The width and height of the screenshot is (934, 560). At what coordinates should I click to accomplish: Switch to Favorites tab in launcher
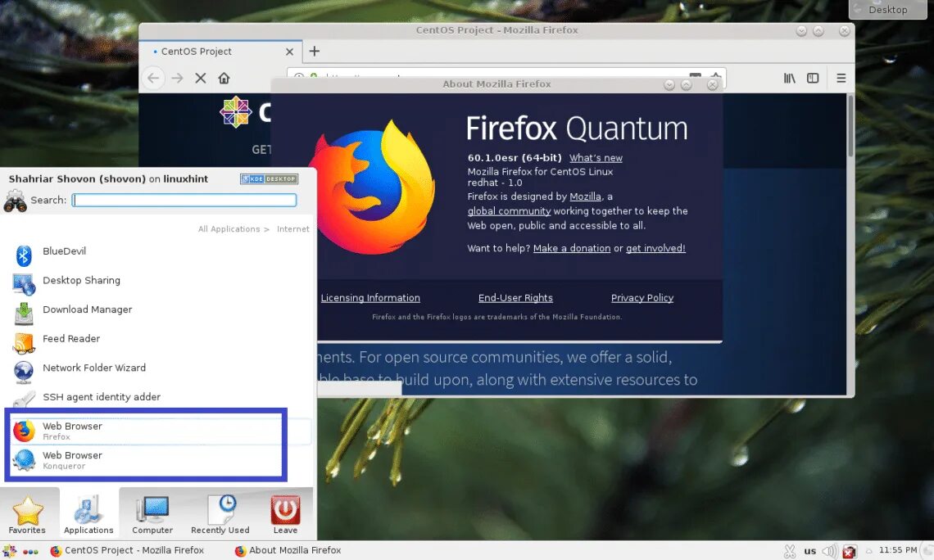coord(27,513)
